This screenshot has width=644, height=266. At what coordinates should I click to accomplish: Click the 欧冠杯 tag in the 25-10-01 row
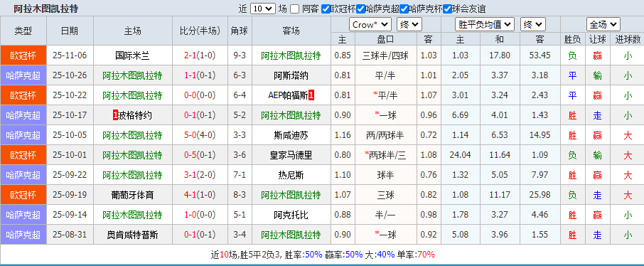tap(23, 156)
